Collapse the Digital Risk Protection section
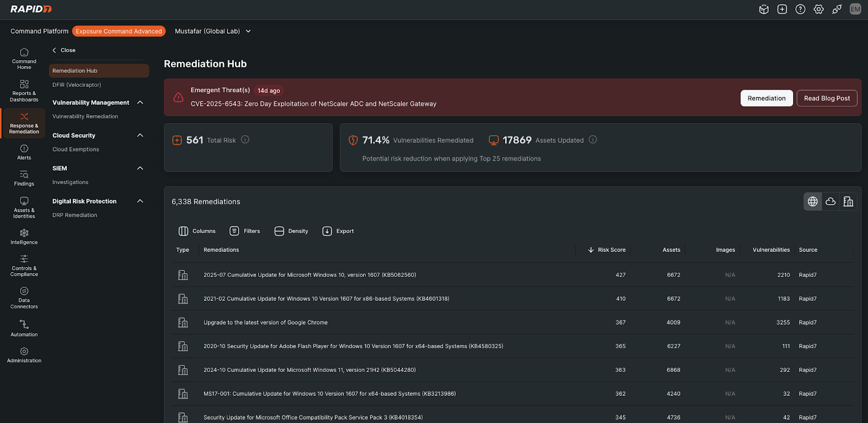The width and height of the screenshot is (868, 423). (x=140, y=201)
